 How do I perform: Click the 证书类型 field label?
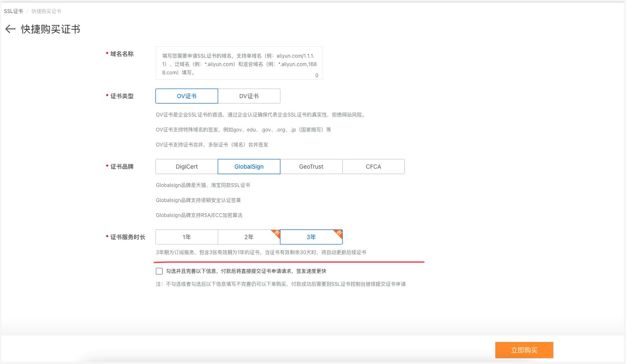click(122, 96)
